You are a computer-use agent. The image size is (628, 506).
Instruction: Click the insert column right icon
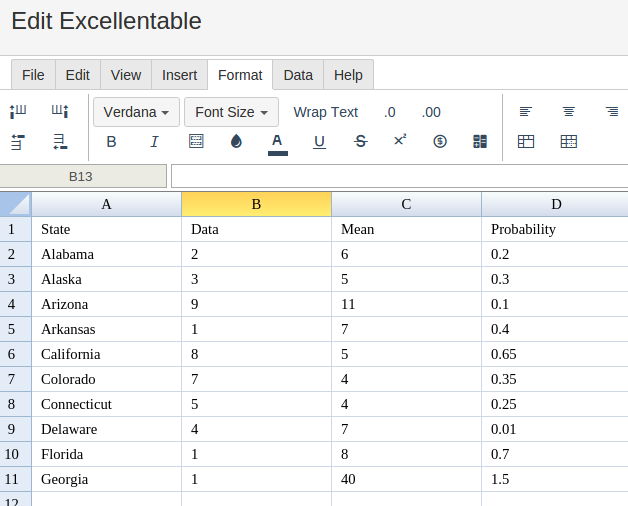click(x=60, y=111)
